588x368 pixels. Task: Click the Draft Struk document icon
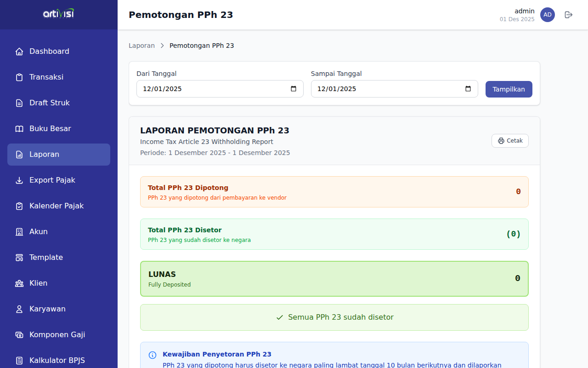[19, 103]
